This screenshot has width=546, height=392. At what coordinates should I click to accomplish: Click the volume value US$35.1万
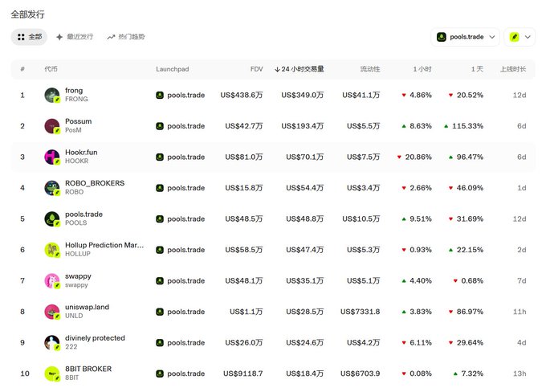pyautogui.click(x=305, y=281)
